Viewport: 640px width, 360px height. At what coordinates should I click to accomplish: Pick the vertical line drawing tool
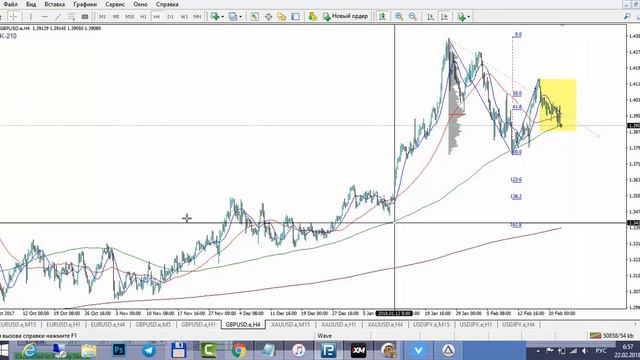click(31, 16)
